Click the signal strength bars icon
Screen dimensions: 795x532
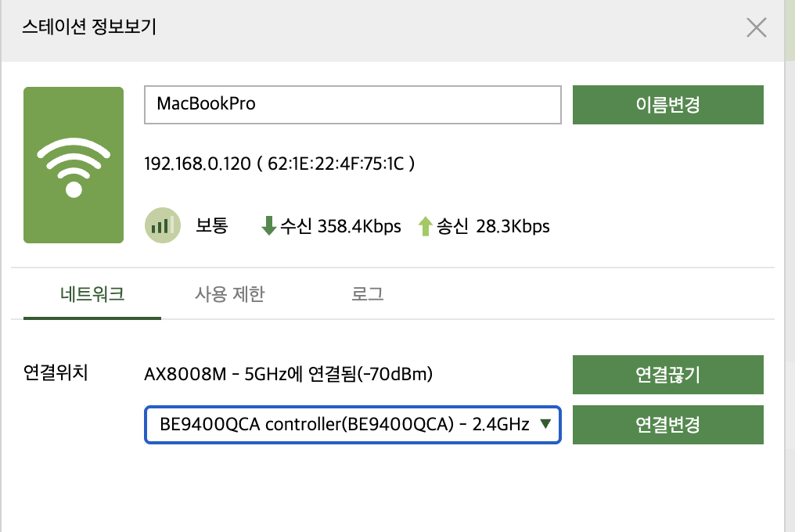163,225
